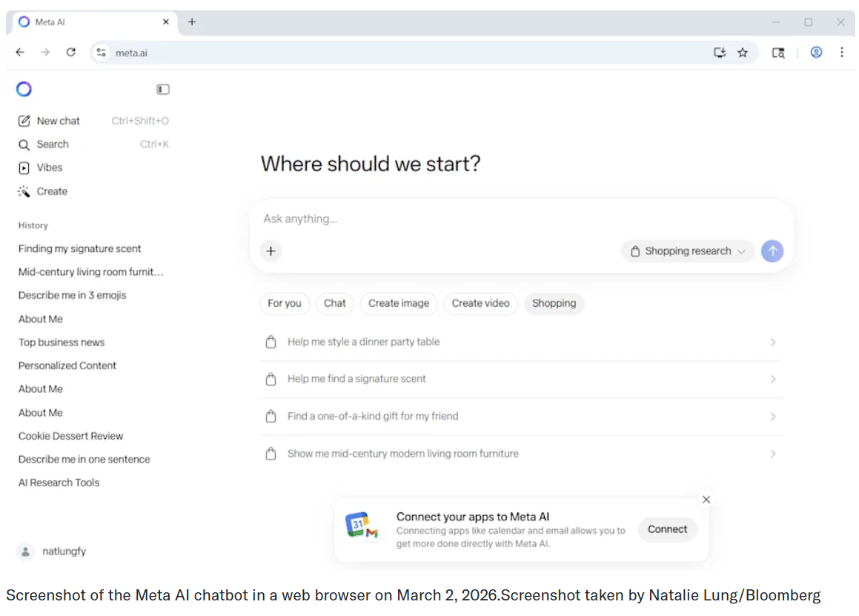The height and width of the screenshot is (616, 859).
Task: Click the shopping bag icon beside signature scent suggestion
Action: coord(271,380)
